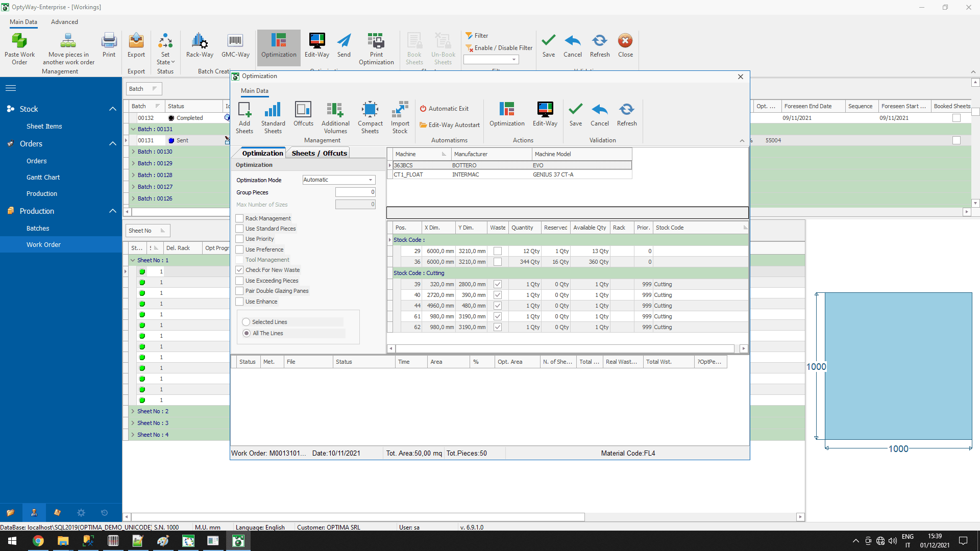Open the Set State dropdown

pos(165,49)
